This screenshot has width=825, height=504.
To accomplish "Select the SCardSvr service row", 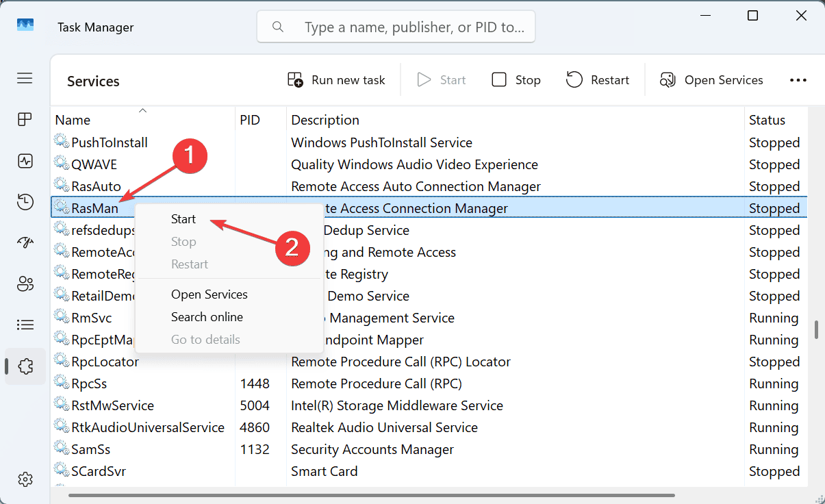I will pos(429,471).
